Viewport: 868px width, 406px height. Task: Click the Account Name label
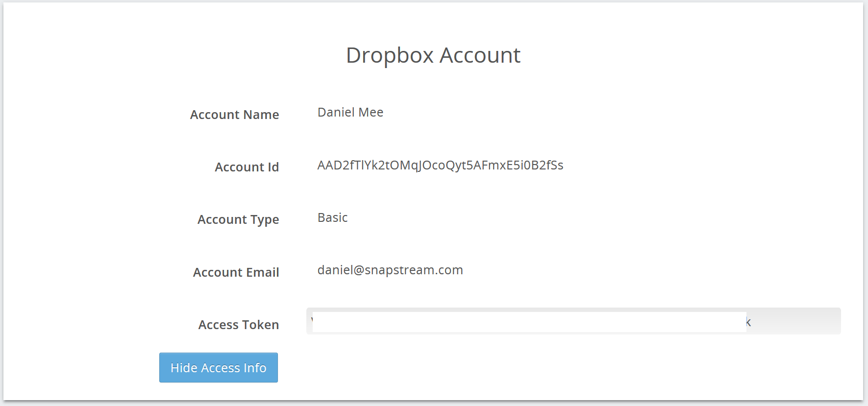coord(235,115)
